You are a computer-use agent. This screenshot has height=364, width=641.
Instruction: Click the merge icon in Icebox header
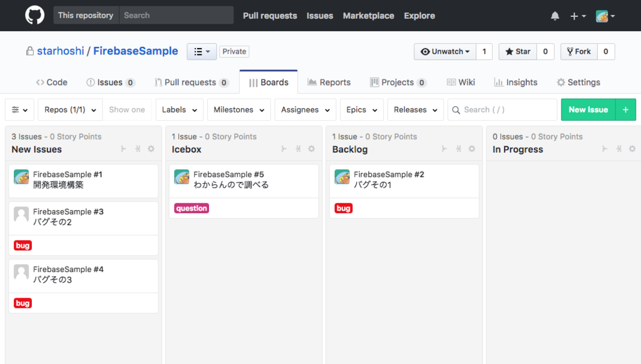[298, 149]
